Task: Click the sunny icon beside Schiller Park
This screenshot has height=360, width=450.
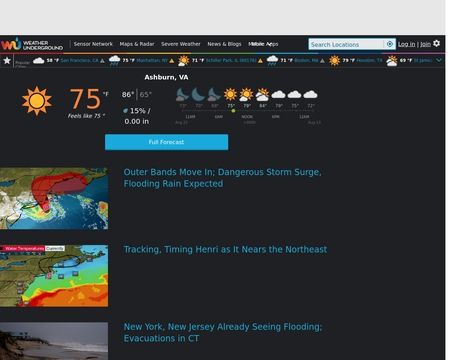Action: pyautogui.click(x=184, y=61)
